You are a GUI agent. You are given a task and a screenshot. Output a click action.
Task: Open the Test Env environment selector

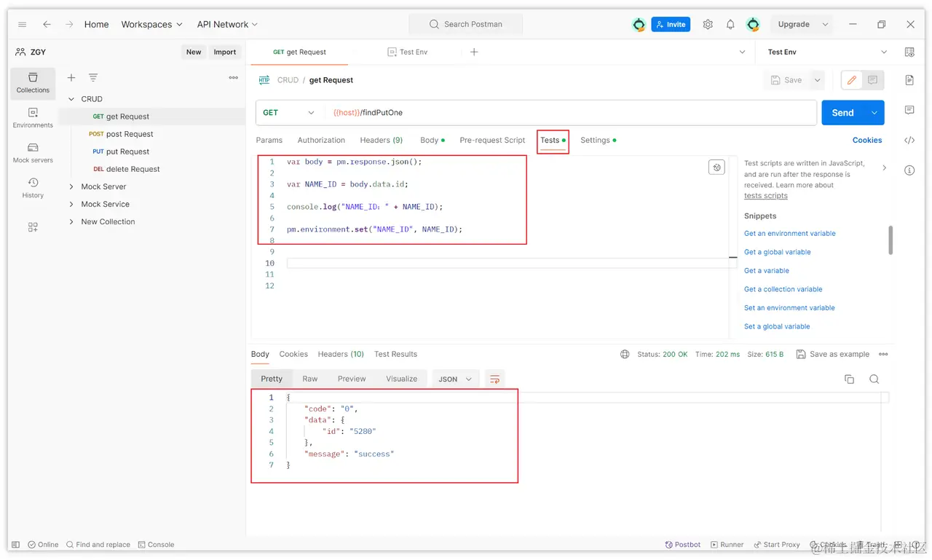(x=827, y=52)
